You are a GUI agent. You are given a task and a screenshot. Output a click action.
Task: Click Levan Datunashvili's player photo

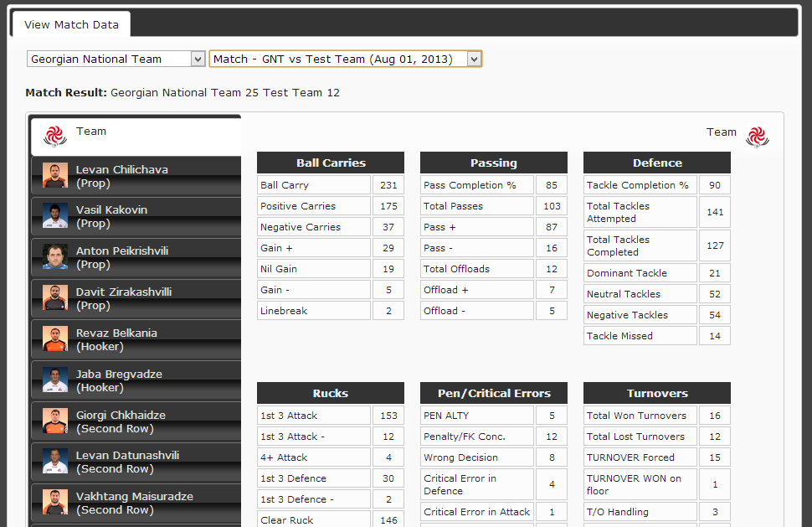point(55,461)
